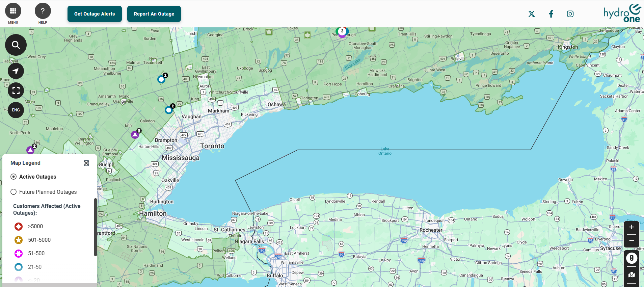Click the Markham map label
This screenshot has width=644, height=287.
pos(218,111)
